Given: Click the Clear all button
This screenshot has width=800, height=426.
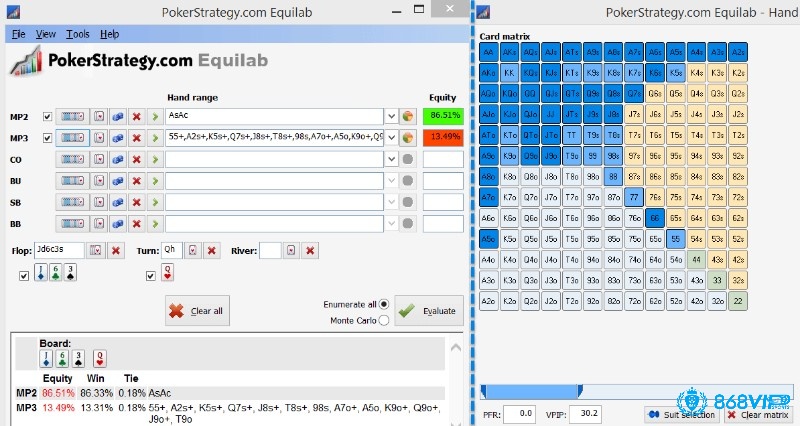Looking at the screenshot, I should click(x=197, y=311).
